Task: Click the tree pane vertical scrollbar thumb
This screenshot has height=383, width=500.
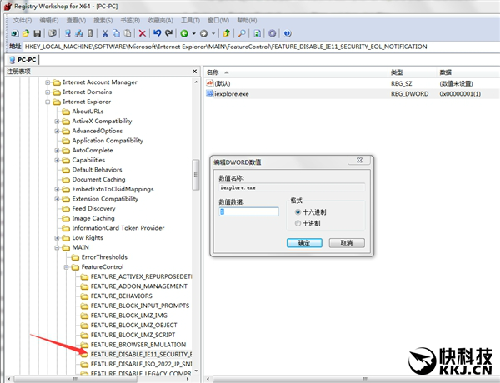Action: [195, 175]
